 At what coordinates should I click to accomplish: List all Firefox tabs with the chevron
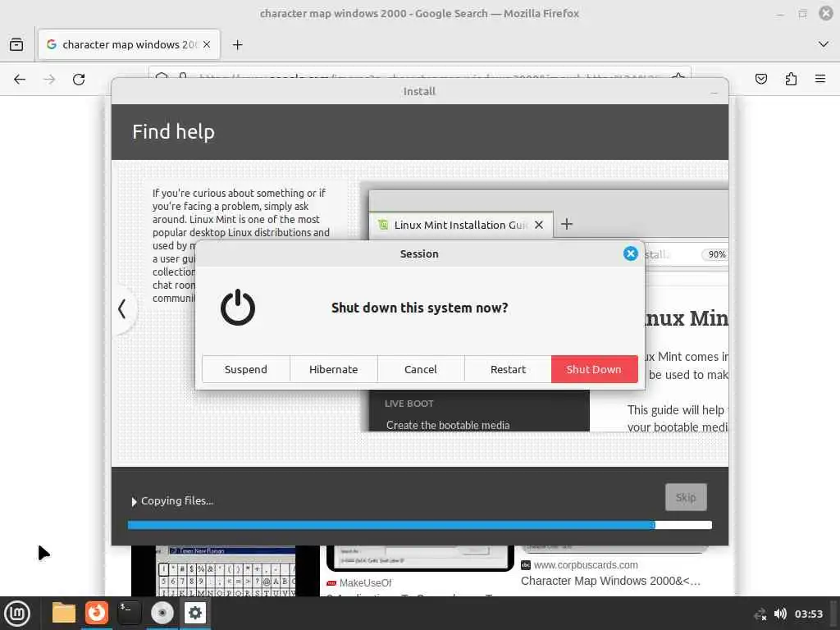(x=824, y=44)
